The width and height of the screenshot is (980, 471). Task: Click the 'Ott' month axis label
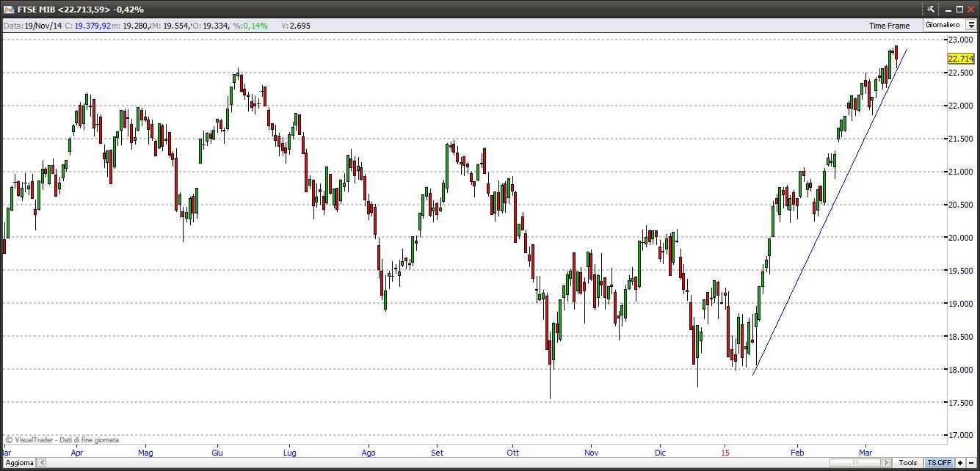(x=512, y=453)
